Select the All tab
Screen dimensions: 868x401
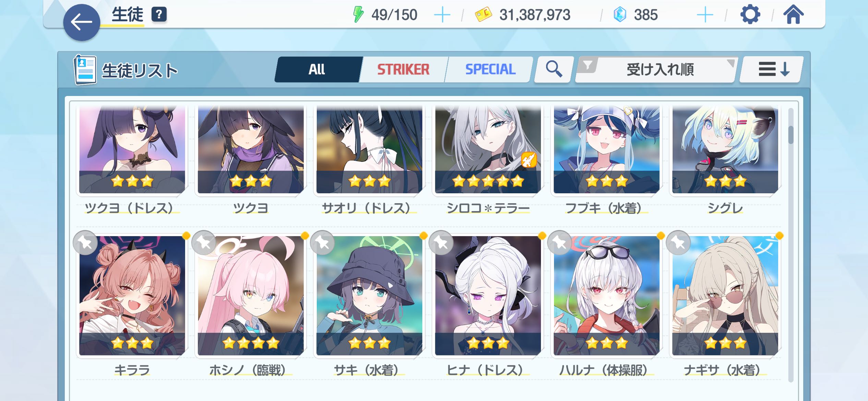(317, 70)
